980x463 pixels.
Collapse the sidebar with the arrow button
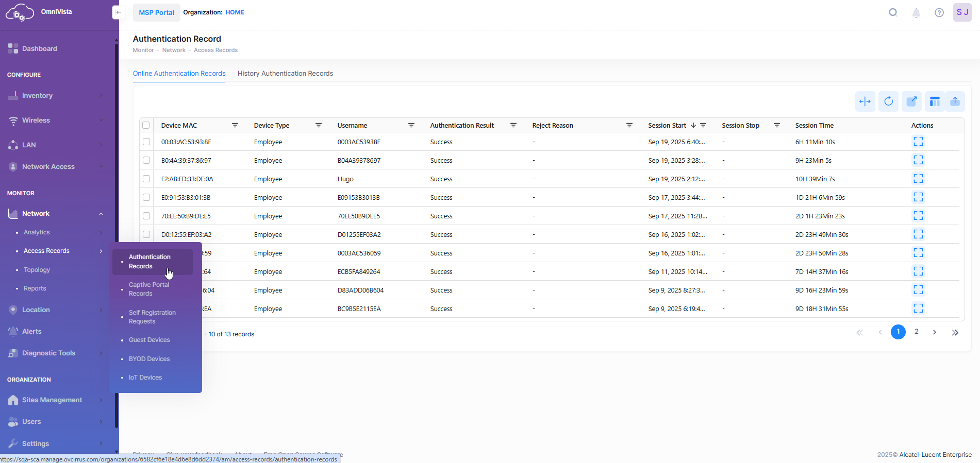[x=119, y=12]
